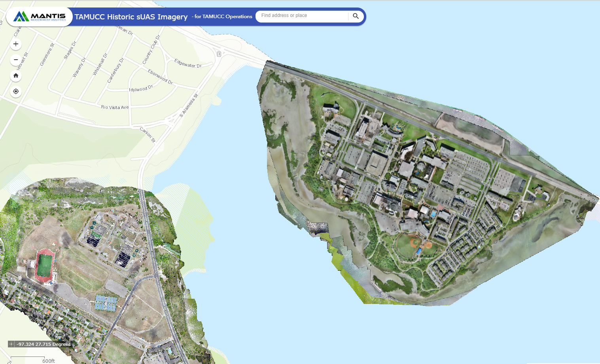
Task: Click the Country Club Dr street label
Action: (151, 50)
